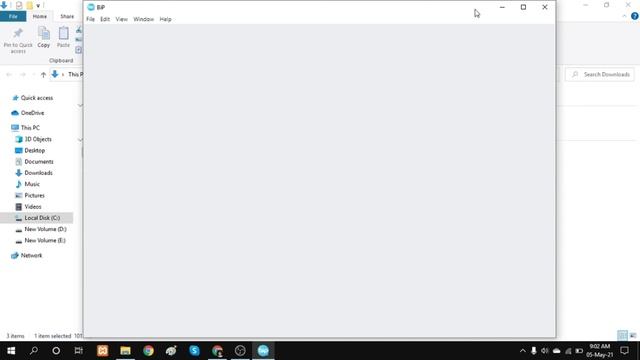
Task: Open the taskbar clock and date
Action: point(600,351)
